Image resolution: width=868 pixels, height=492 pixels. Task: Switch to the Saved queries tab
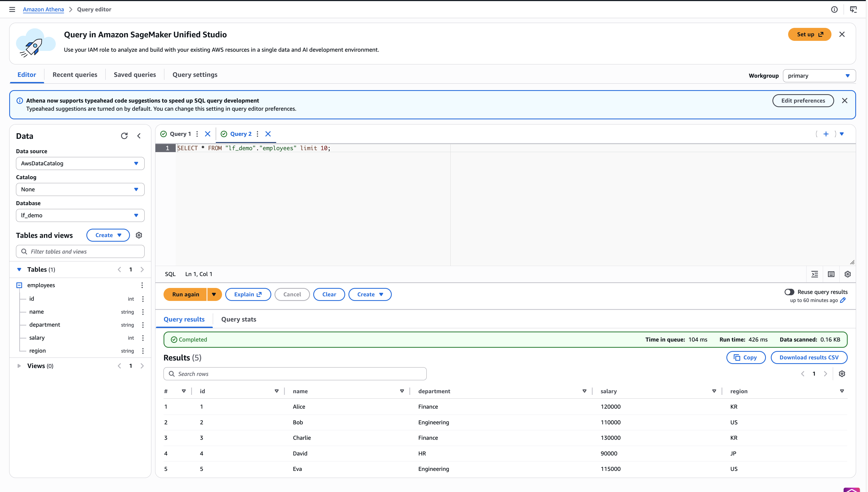tap(135, 75)
